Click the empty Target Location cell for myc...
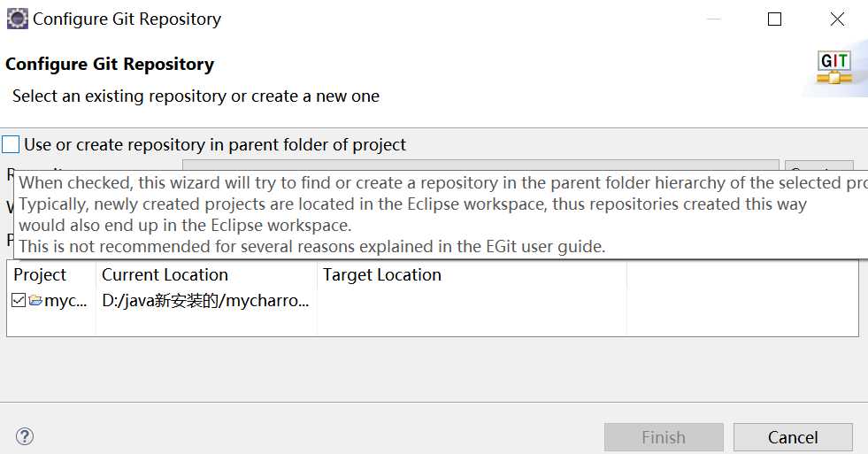 point(472,301)
